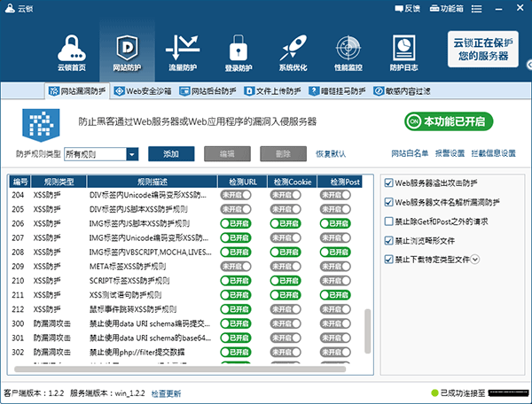Viewport: 532px width, 404px height.
Task: Expand the 禁止下载特定类型文件 chevron
Action: click(476, 260)
